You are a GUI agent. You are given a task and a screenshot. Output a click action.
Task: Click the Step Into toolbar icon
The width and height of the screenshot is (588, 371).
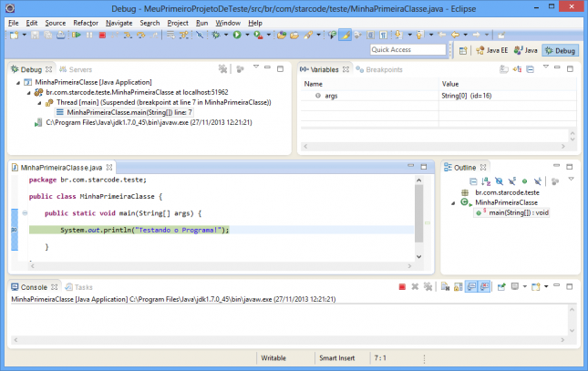(128, 35)
